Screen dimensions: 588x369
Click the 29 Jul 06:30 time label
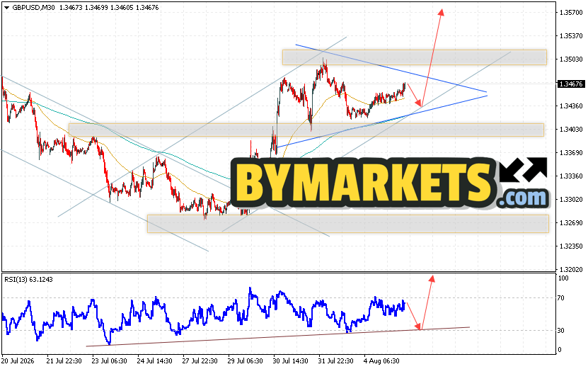click(246, 361)
